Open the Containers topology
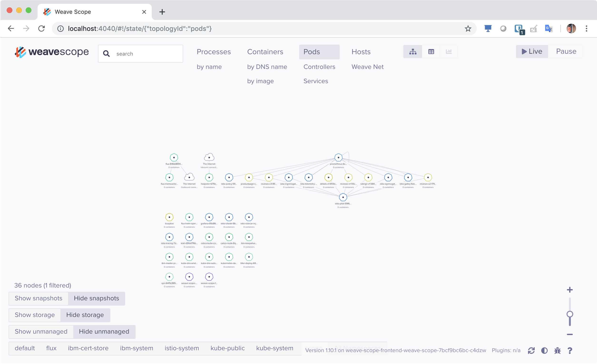This screenshot has height=364, width=597. (265, 52)
